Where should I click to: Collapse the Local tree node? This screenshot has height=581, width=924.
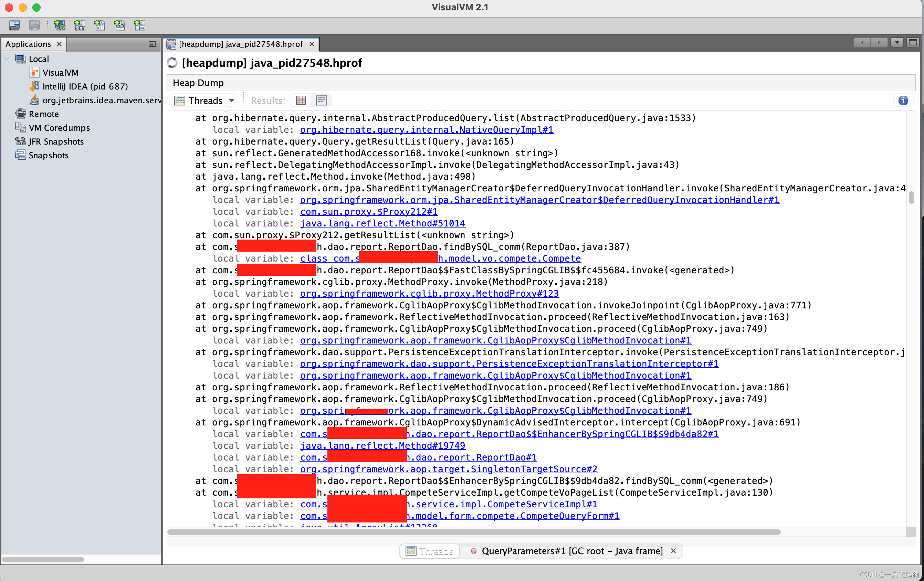[7, 59]
